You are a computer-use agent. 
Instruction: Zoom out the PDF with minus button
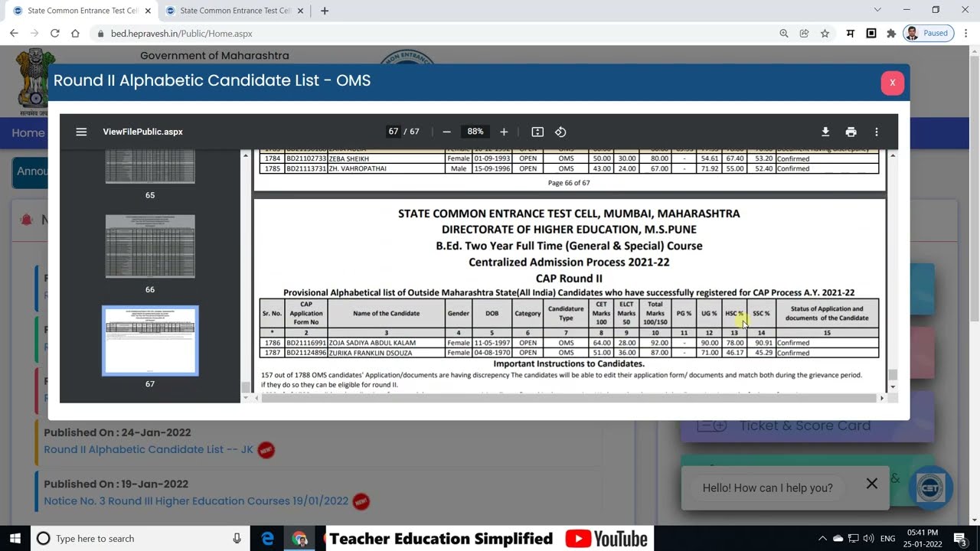point(446,132)
